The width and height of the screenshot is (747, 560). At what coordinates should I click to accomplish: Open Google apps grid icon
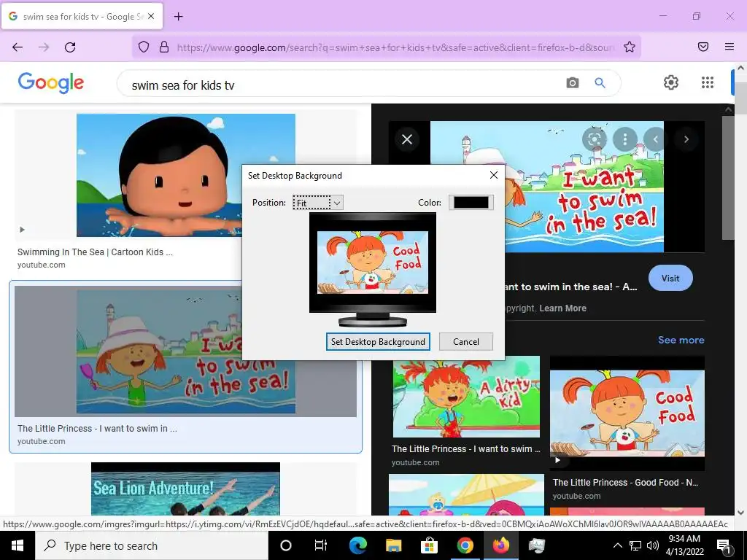click(708, 82)
